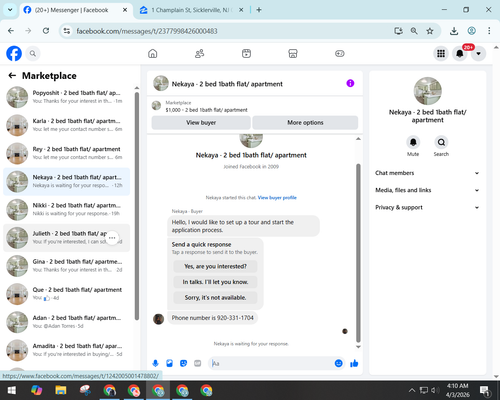Open the browser zoom magnifier icon
The height and width of the screenshot is (400, 500).
tap(414, 31)
